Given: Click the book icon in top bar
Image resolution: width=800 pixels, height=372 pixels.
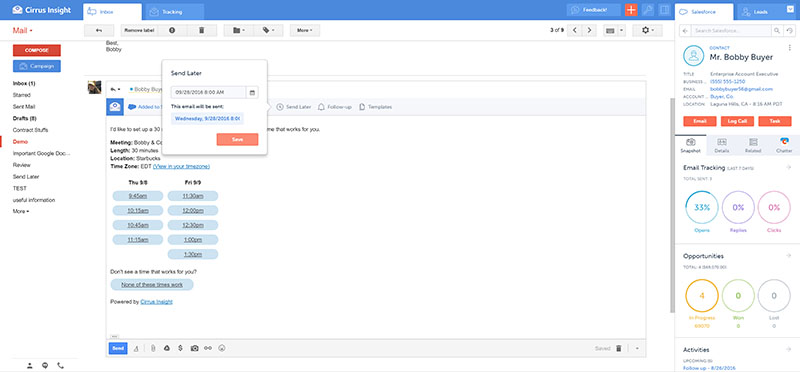Looking at the screenshot, I should tap(664, 10).
